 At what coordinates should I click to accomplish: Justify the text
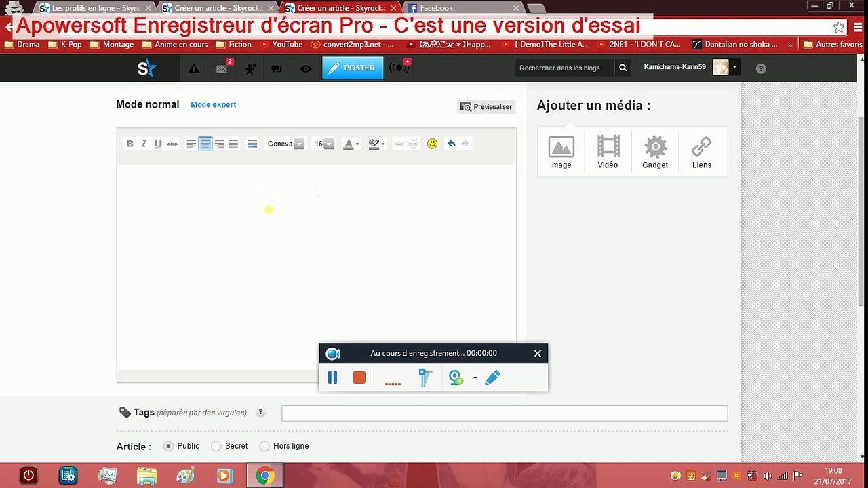point(233,144)
